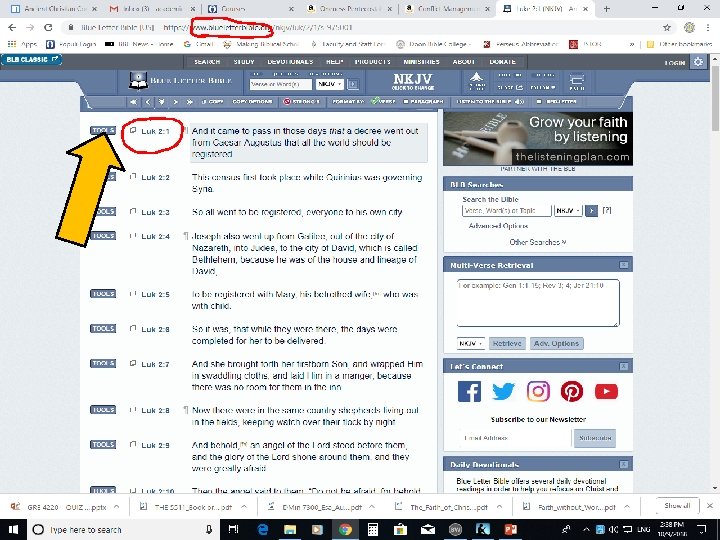720x540 pixels.
Task: Open TOOLS button for Luk 2:1
Action: click(x=103, y=130)
